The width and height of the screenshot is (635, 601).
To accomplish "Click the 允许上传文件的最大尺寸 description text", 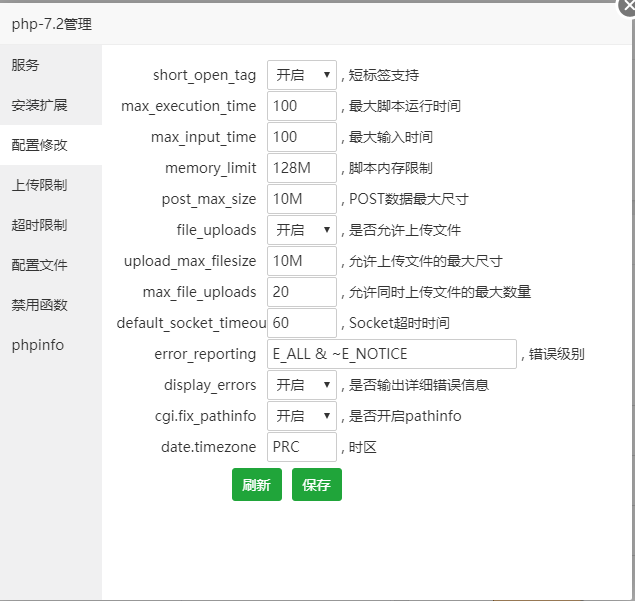I will [x=426, y=261].
